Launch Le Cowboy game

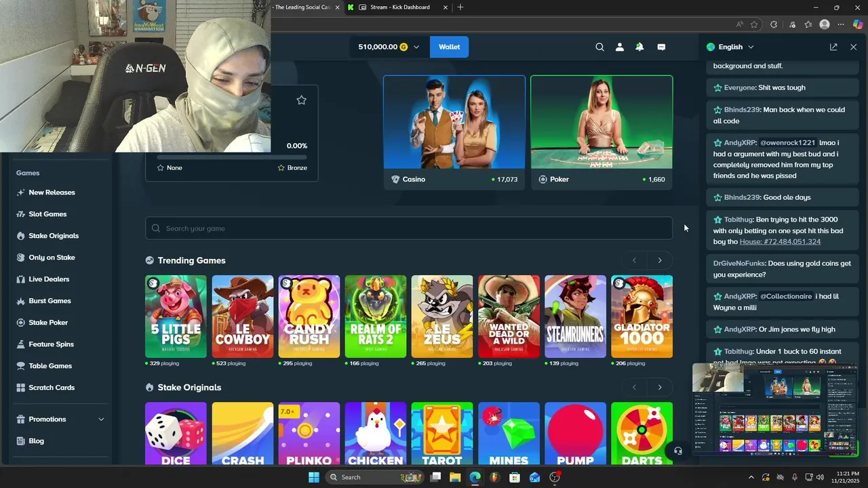tap(242, 317)
